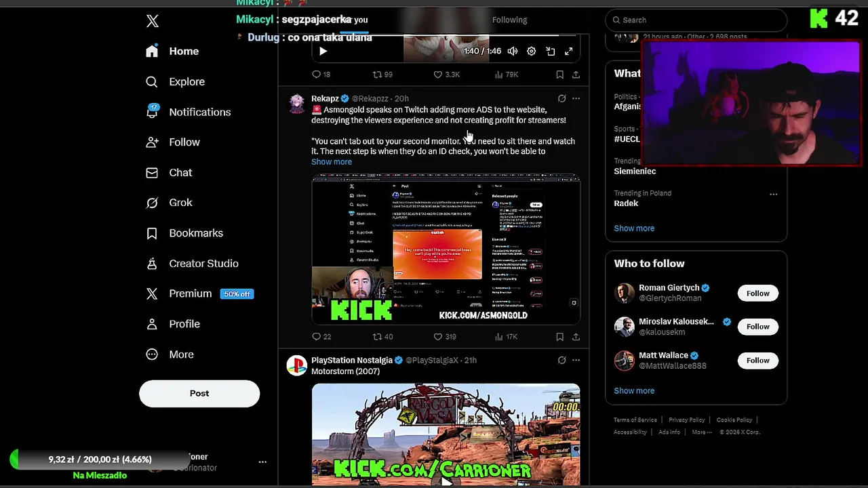Go to Home in the sidebar
The height and width of the screenshot is (488, 868).
[x=173, y=52]
